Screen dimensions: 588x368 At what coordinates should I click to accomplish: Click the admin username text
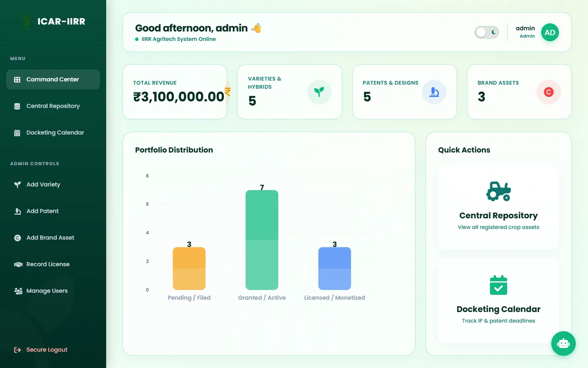(x=525, y=28)
